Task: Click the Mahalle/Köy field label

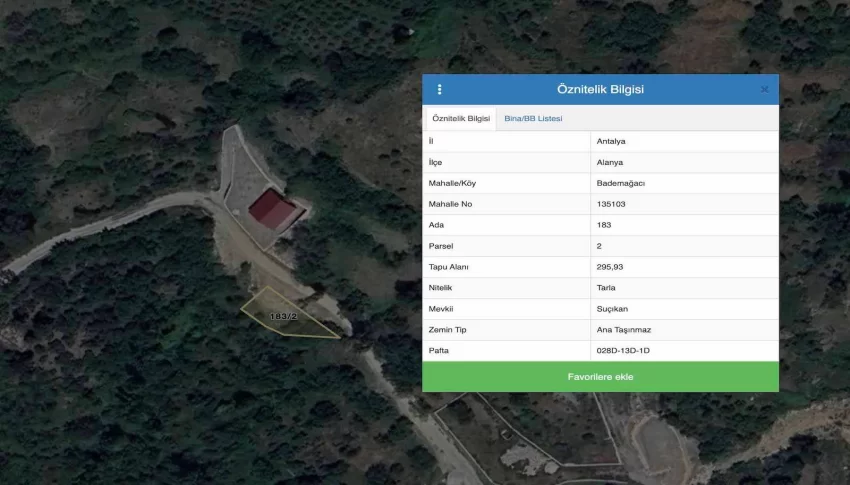Action: coord(452,183)
